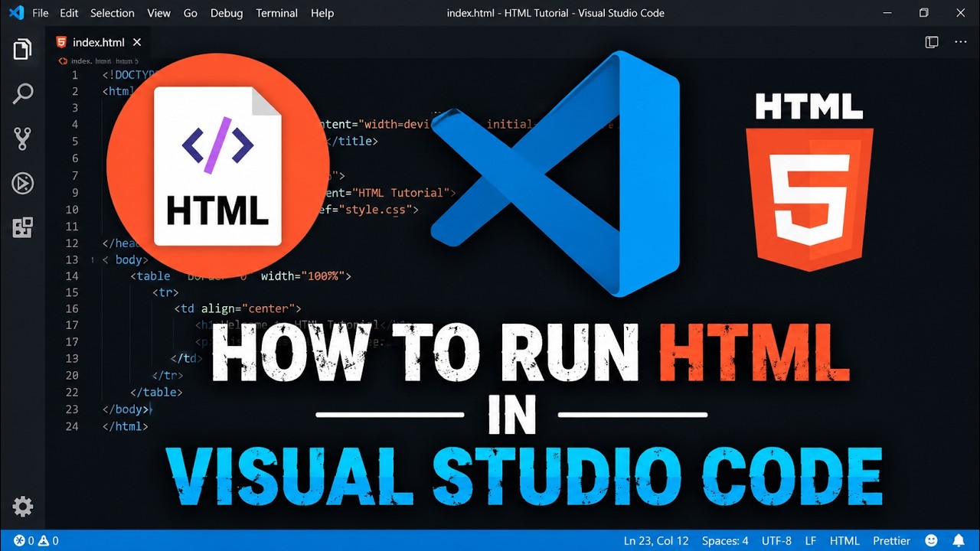Open notifications bell in status bar
This screenshot has width=980, height=551.
(x=959, y=541)
